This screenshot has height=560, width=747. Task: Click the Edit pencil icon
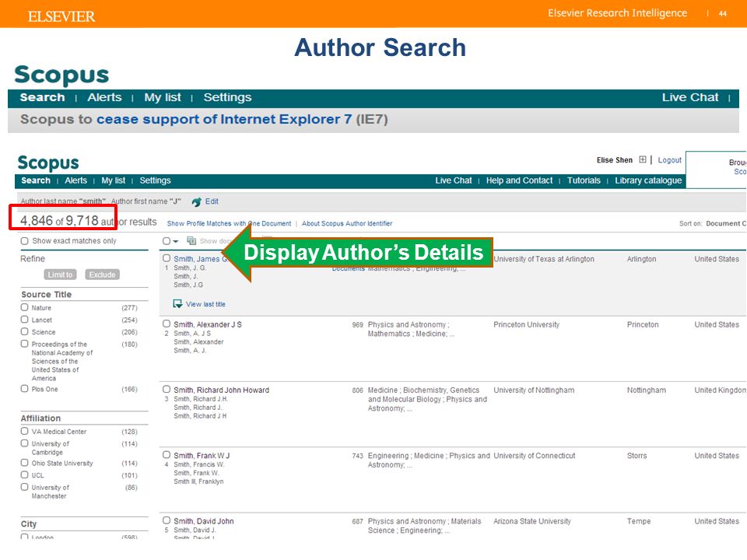[197, 202]
